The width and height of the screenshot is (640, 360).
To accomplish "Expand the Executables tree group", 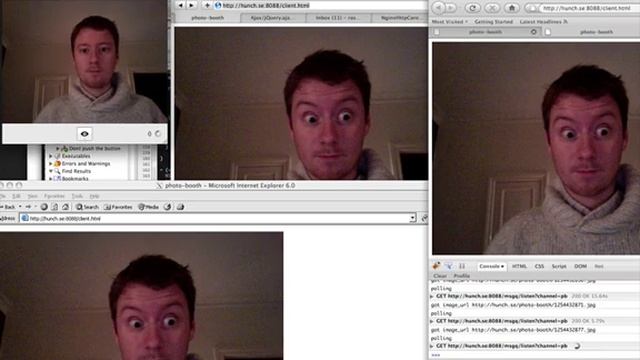I will pos(51,156).
